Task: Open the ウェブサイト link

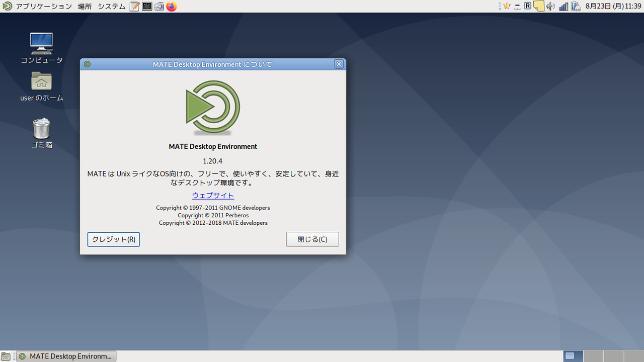Action: 213,196
